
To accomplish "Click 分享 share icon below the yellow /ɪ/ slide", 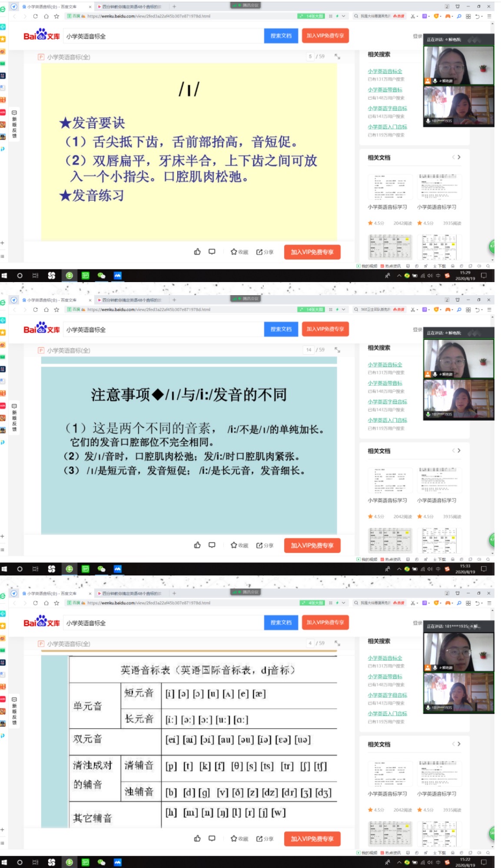I will [265, 252].
